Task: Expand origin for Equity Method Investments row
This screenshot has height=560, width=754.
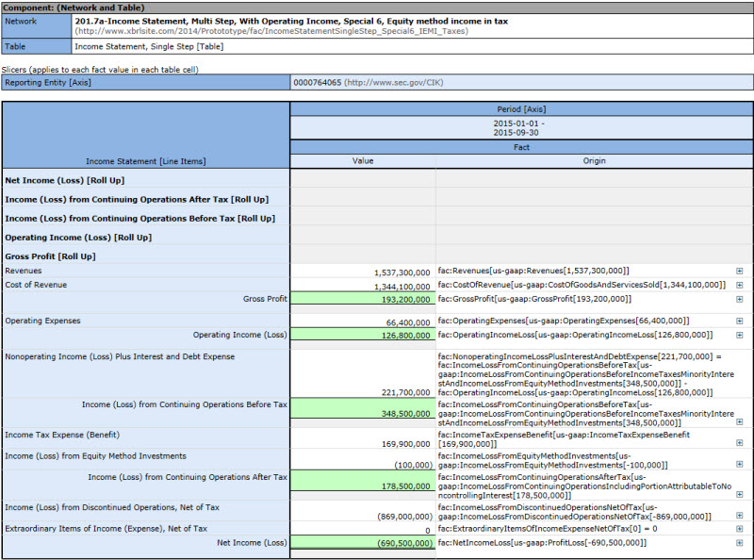Action: click(740, 464)
